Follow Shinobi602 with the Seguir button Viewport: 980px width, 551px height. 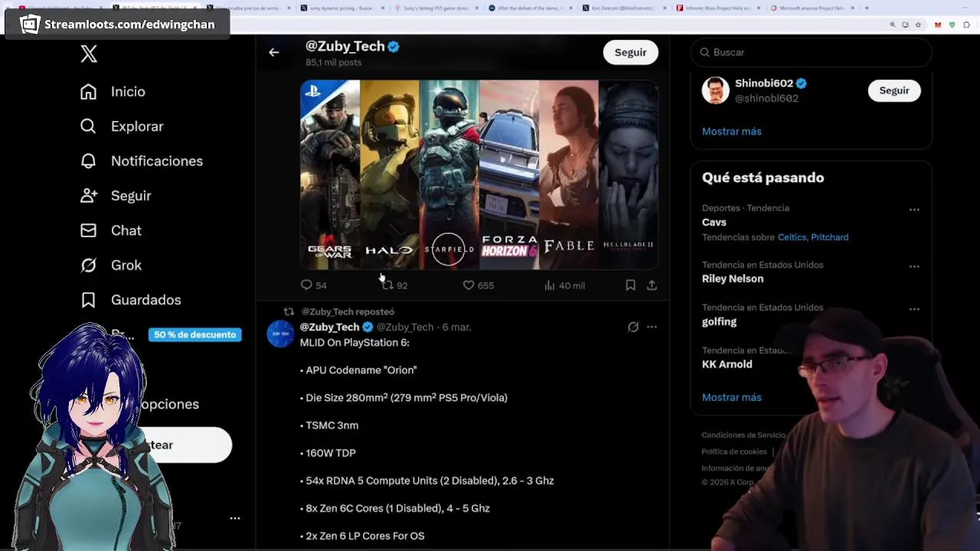click(x=893, y=90)
